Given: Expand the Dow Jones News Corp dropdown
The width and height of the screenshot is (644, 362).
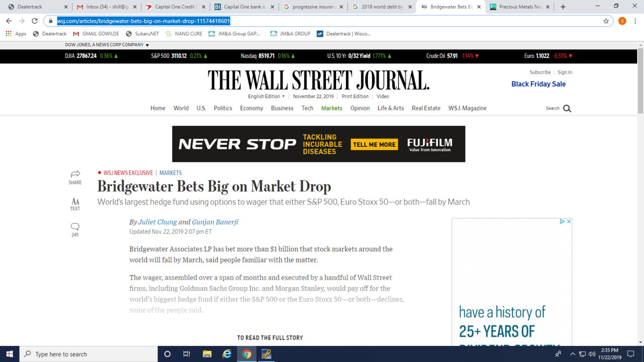Looking at the screenshot, I should (x=107, y=45).
